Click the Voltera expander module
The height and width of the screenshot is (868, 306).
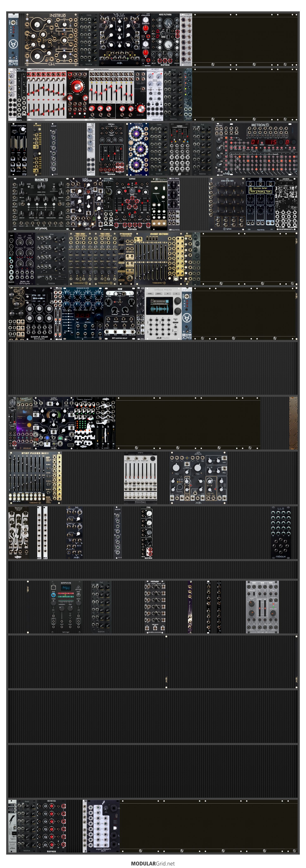pos(219,149)
